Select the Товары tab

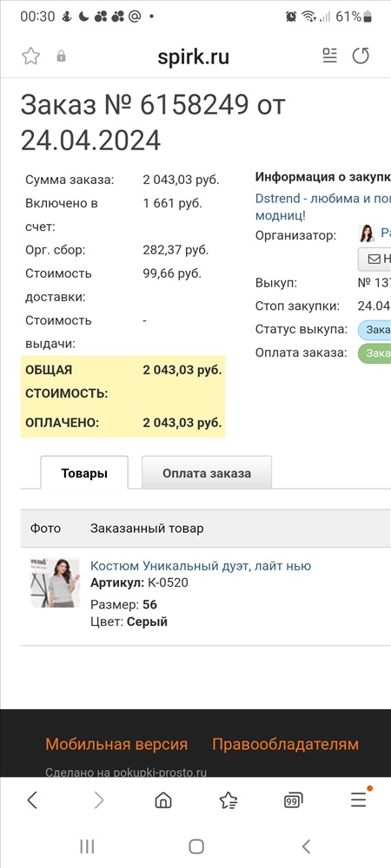pyautogui.click(x=84, y=473)
